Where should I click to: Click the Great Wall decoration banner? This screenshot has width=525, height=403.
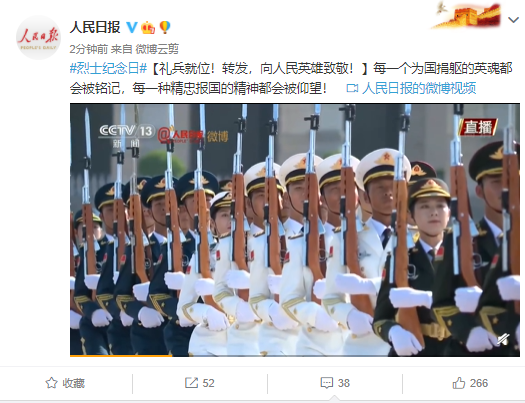pos(467,15)
